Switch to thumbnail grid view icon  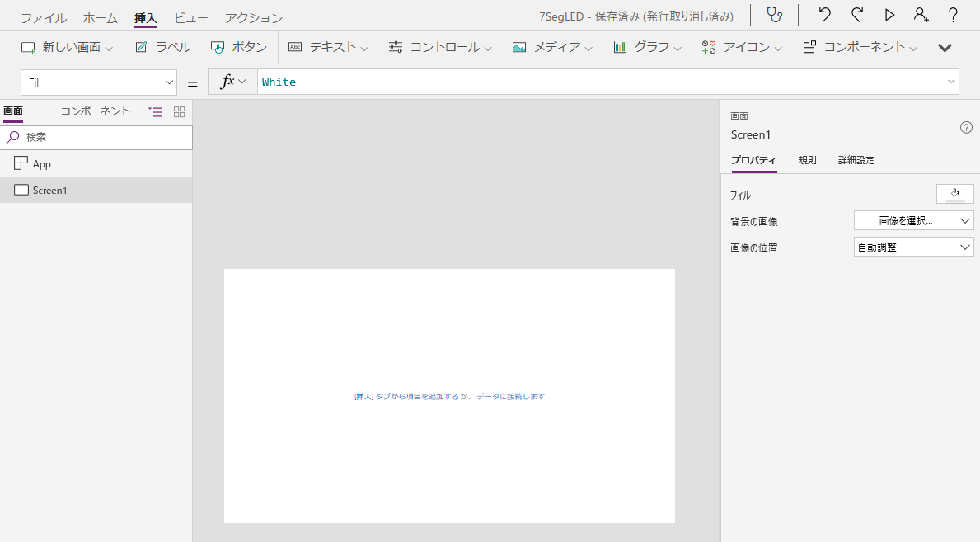180,111
